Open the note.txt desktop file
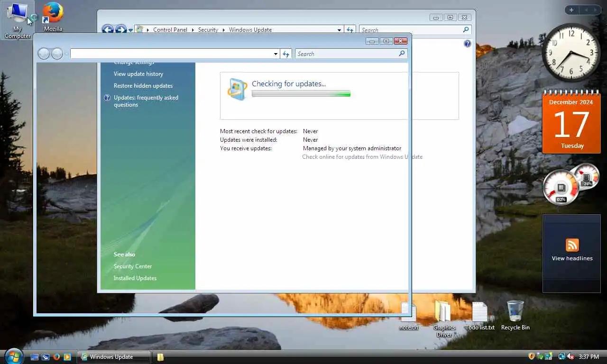The image size is (607, 364). point(408,317)
